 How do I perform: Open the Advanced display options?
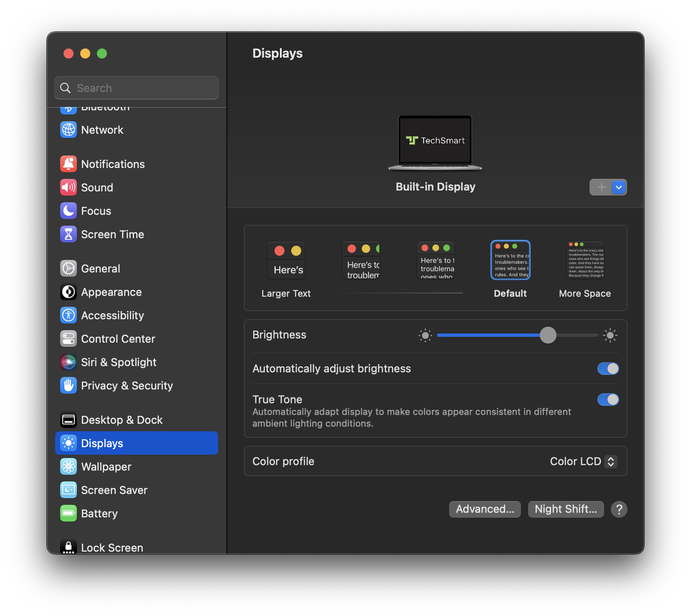point(485,509)
